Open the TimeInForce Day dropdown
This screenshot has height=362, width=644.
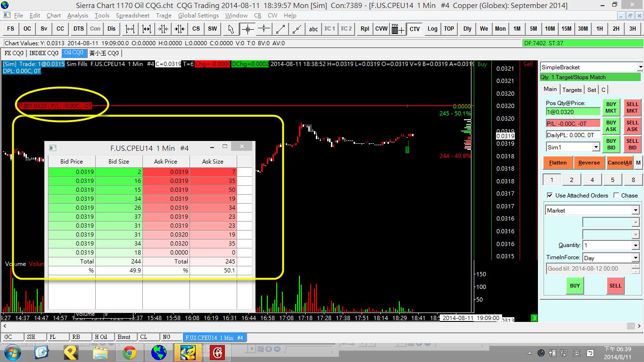[x=636, y=258]
